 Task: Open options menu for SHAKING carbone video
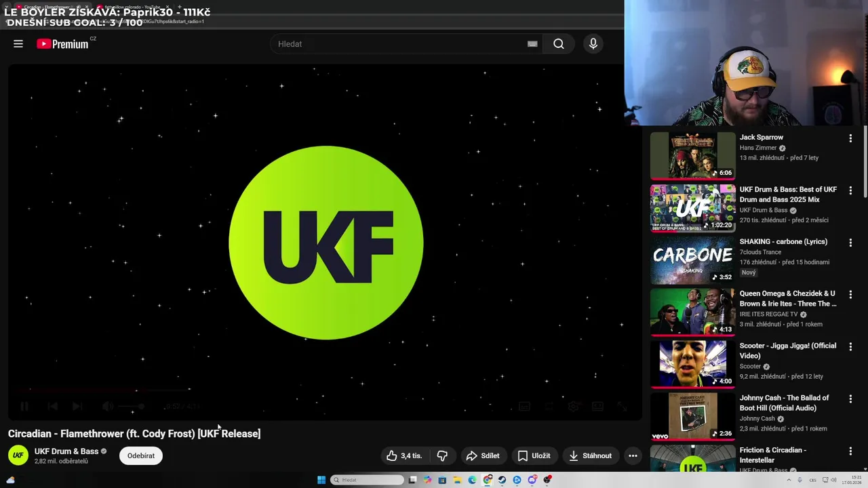(x=850, y=243)
